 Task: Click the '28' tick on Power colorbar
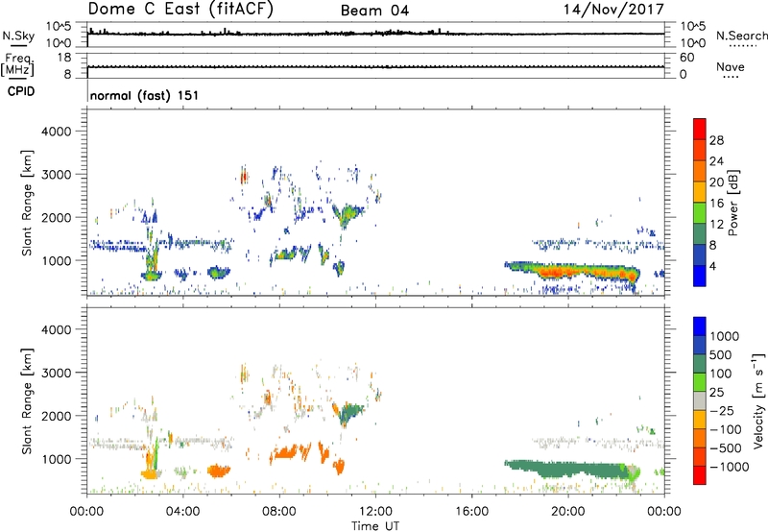point(716,140)
